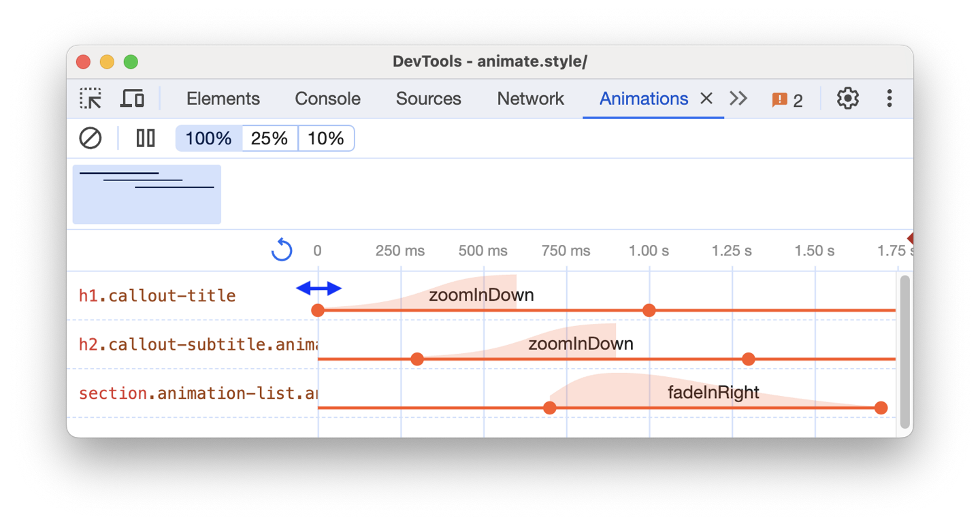Close the Animations tab

tap(706, 98)
